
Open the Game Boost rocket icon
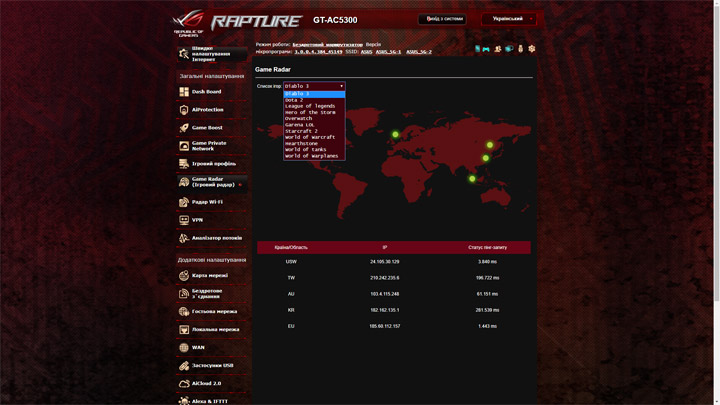[x=184, y=128]
